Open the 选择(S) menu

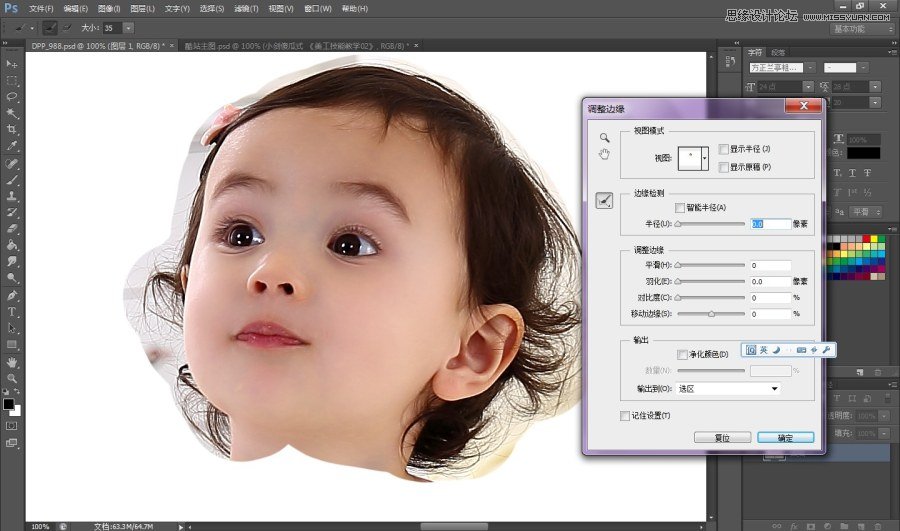coord(212,9)
